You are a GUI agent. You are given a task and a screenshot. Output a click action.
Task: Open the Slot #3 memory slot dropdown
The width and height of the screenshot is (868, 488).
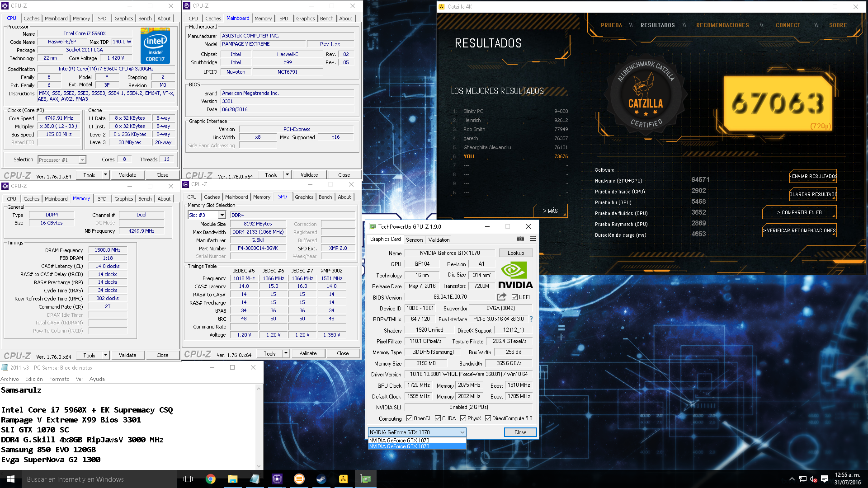click(207, 215)
